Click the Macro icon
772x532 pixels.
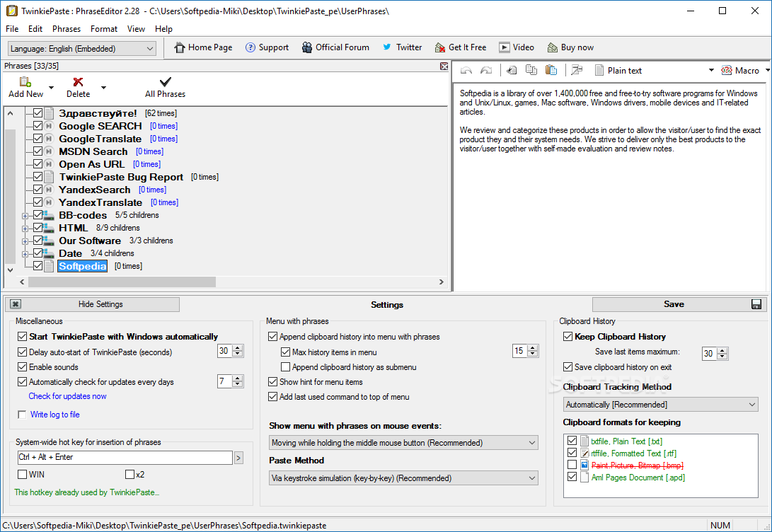[726, 70]
